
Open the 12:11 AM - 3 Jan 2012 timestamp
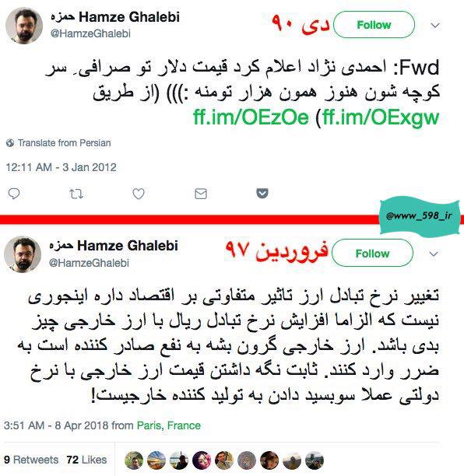click(x=61, y=167)
